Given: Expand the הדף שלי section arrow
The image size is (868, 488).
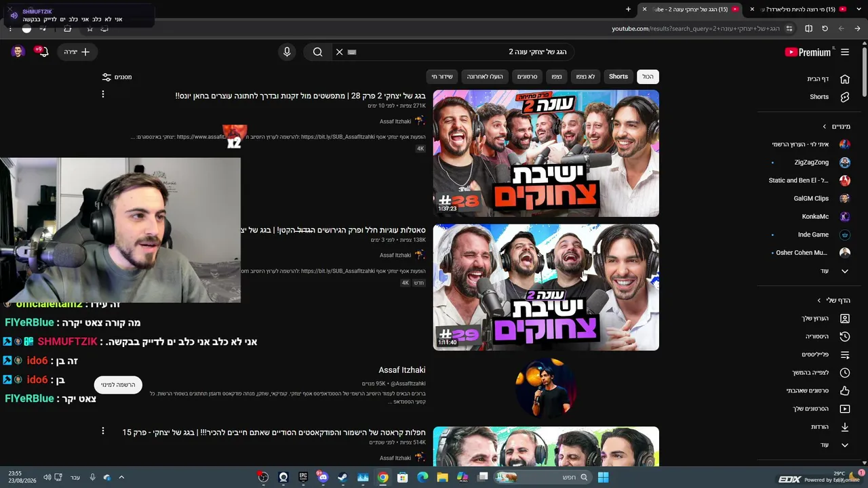Looking at the screenshot, I should click(x=819, y=300).
